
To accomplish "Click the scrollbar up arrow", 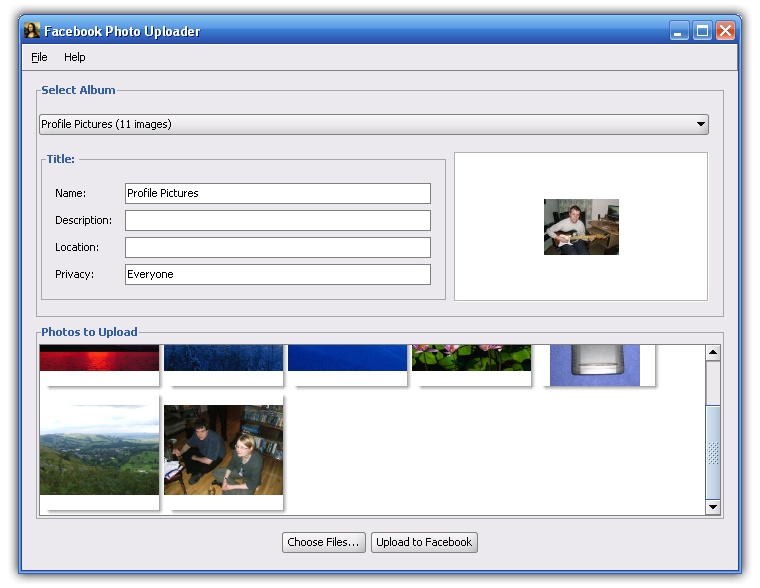I will click(713, 352).
